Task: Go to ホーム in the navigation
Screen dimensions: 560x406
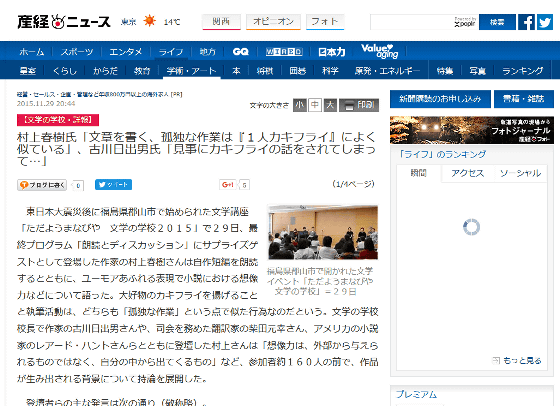Action: [32, 52]
